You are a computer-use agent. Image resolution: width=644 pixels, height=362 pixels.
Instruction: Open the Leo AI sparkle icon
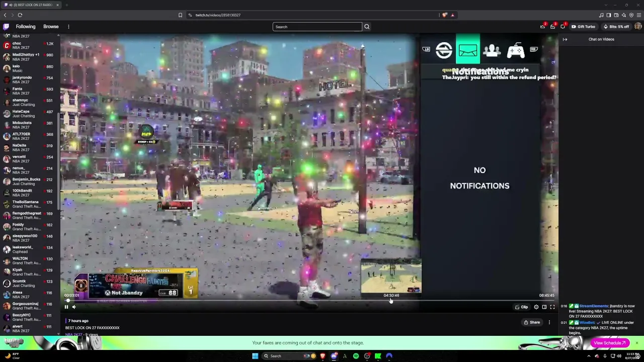coord(624,15)
